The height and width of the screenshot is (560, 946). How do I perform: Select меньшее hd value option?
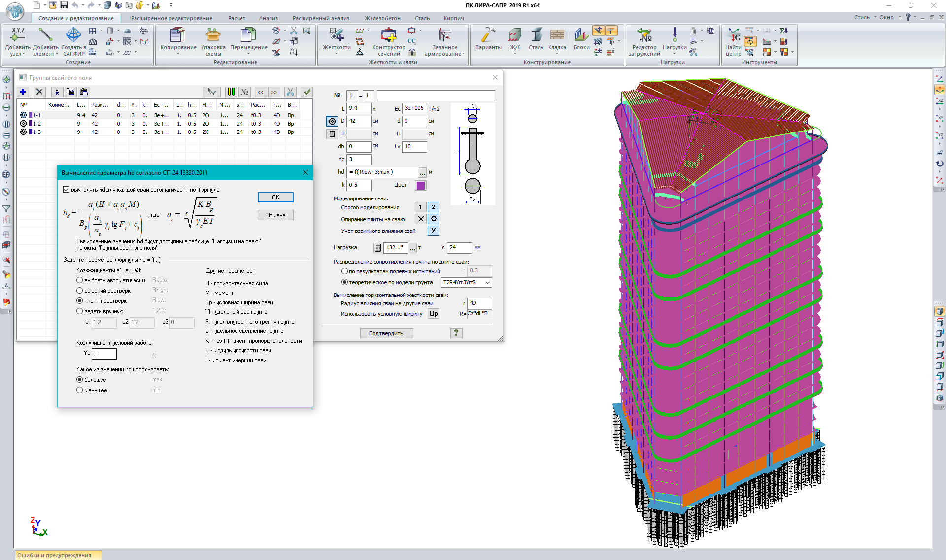[79, 390]
